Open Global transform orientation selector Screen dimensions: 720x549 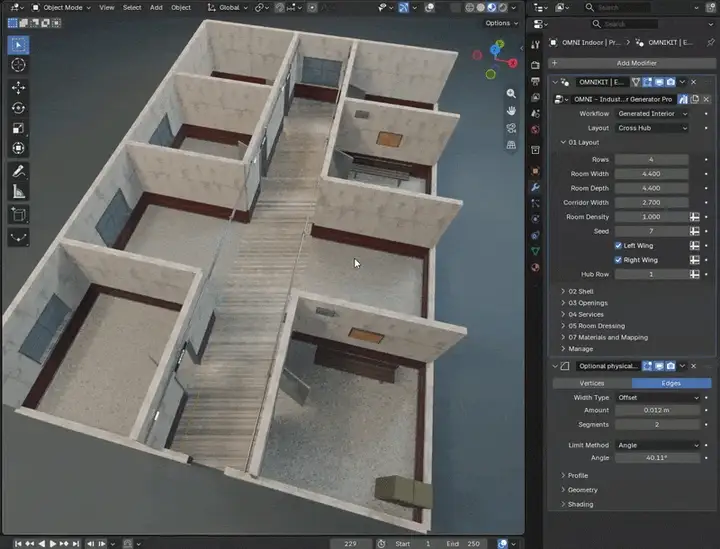click(227, 7)
